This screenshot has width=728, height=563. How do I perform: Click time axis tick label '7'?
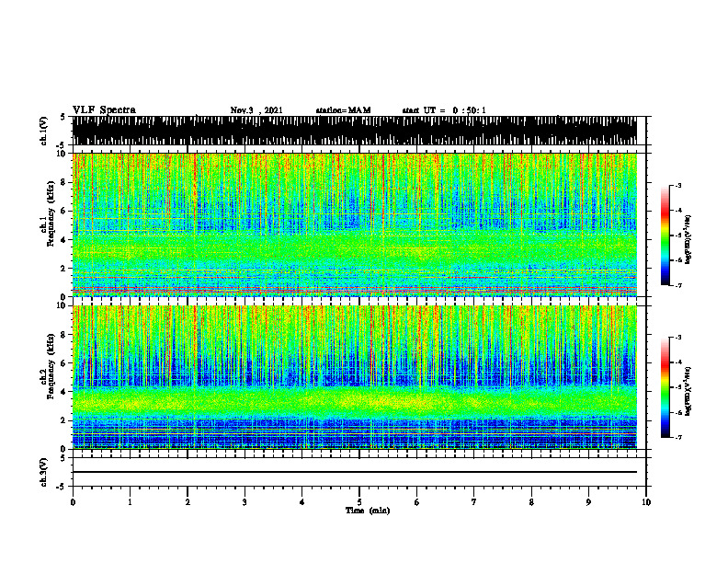click(x=474, y=502)
